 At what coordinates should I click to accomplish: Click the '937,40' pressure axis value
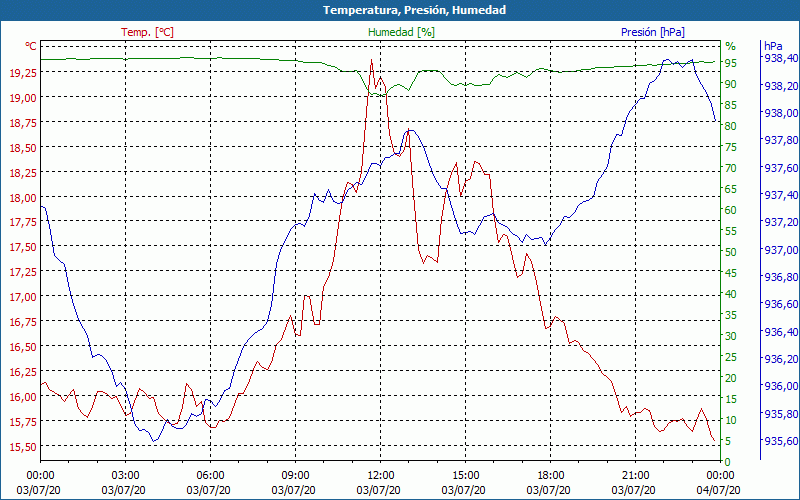781,195
